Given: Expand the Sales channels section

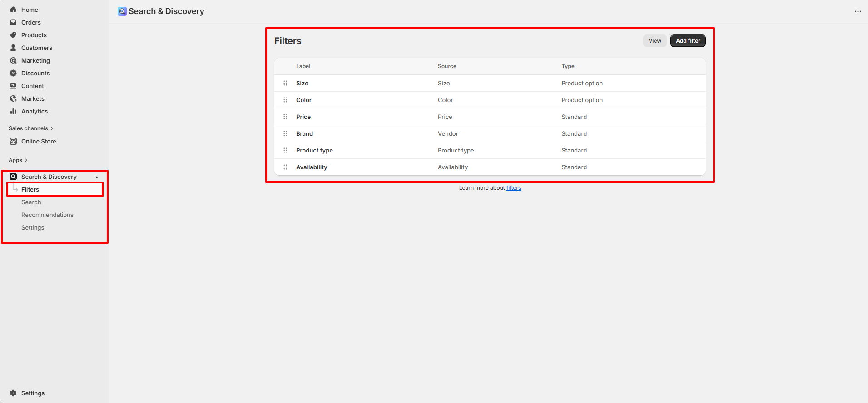Looking at the screenshot, I should pos(31,128).
